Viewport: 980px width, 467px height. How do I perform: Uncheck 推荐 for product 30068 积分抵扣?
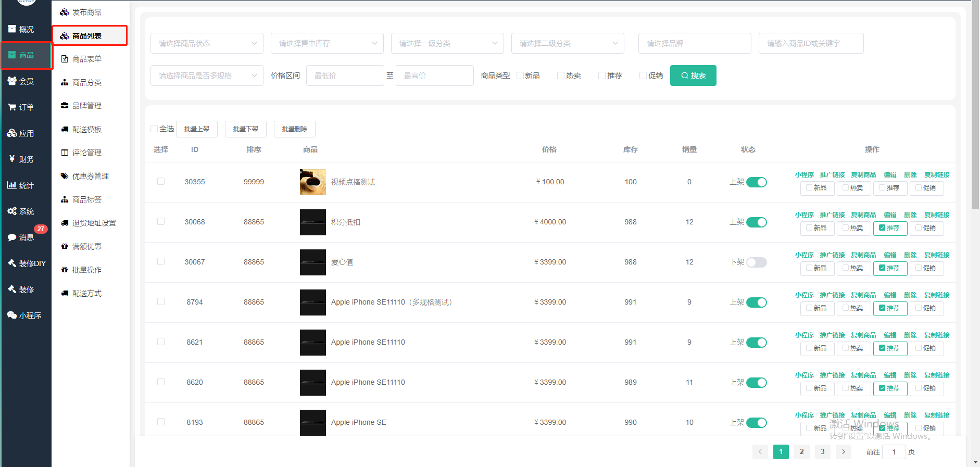pos(882,228)
